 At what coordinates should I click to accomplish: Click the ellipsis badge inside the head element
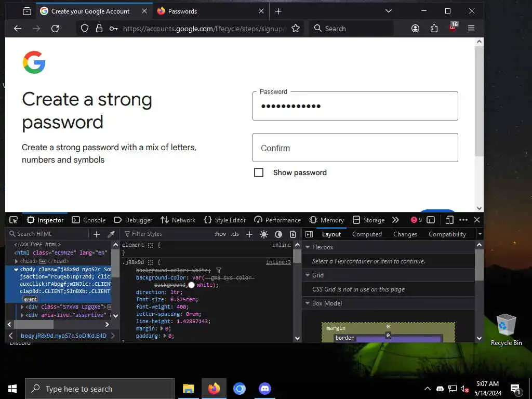43,261
